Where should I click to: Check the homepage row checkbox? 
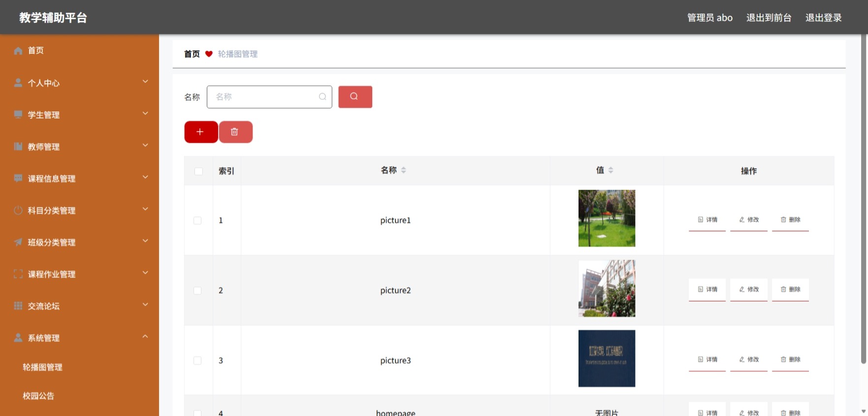197,413
